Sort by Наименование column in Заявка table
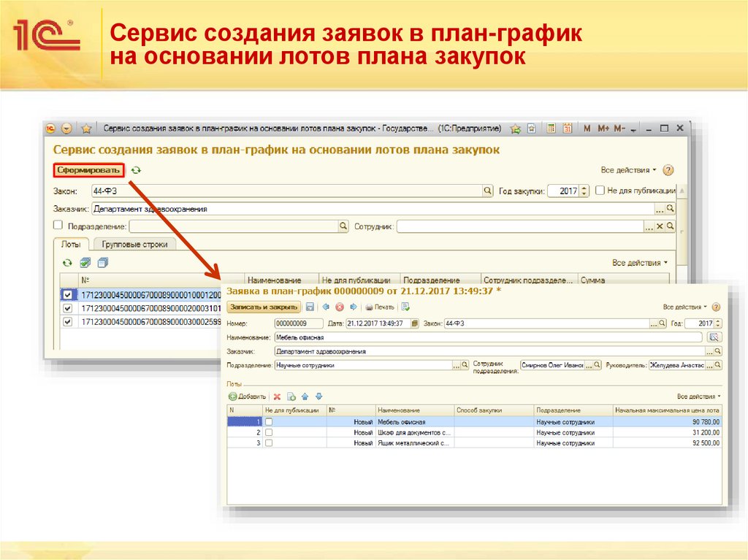Viewport: 748px width, 560px height. [415, 410]
